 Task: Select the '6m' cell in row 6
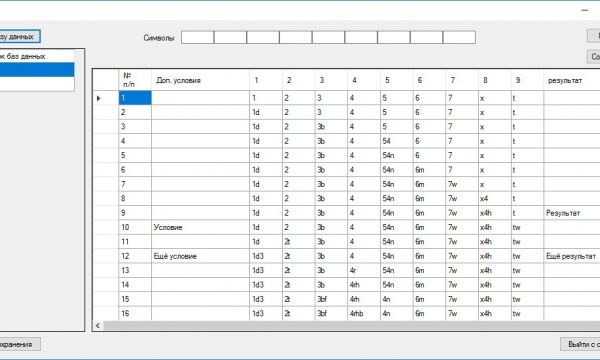pyautogui.click(x=429, y=170)
